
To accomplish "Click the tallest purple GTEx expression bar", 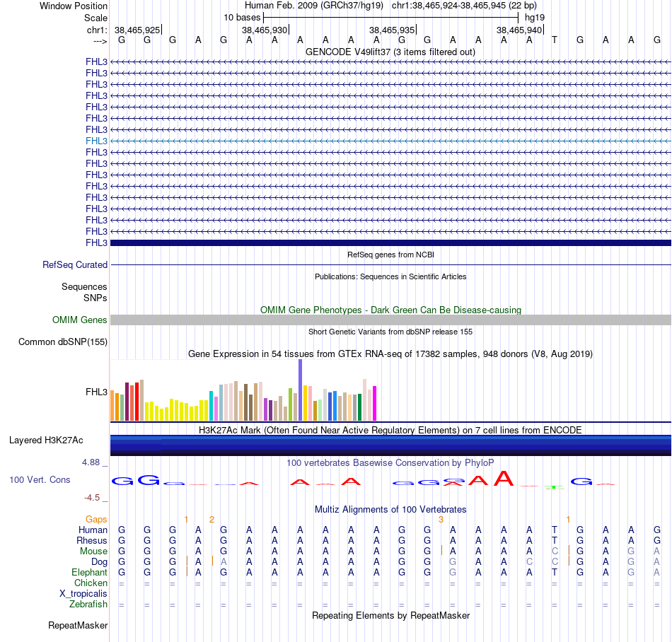I will [x=300, y=390].
